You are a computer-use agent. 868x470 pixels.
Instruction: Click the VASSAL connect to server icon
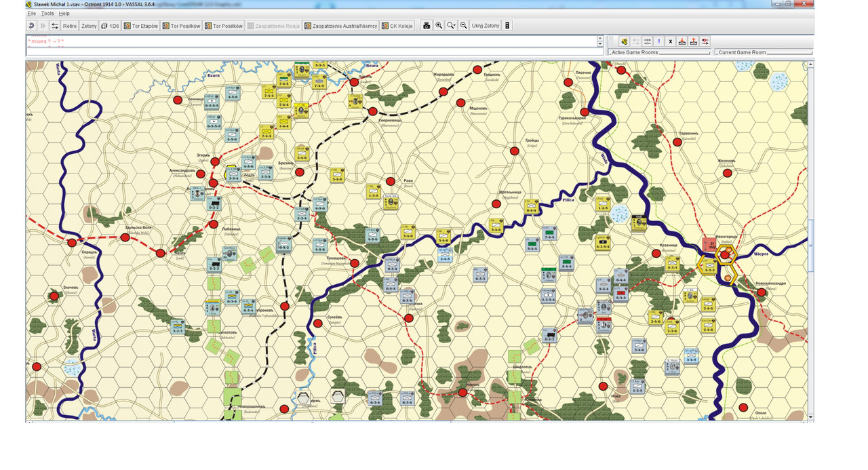pos(624,41)
